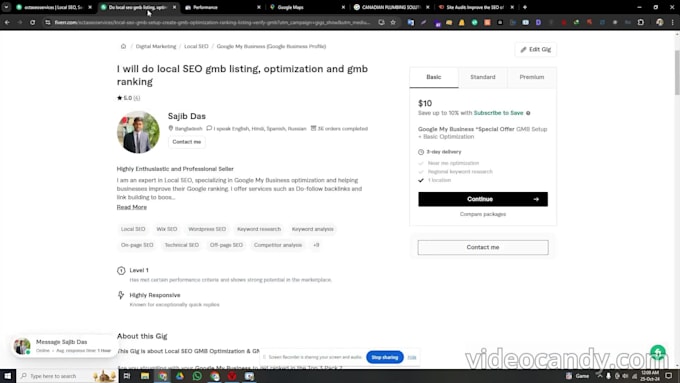Select the Local SEO skill tag
Screen dimensions: 680x383
click(x=133, y=229)
